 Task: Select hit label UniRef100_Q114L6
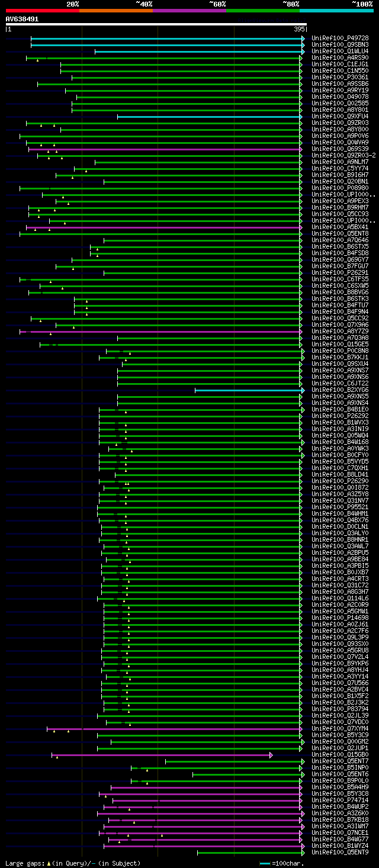(x=340, y=598)
